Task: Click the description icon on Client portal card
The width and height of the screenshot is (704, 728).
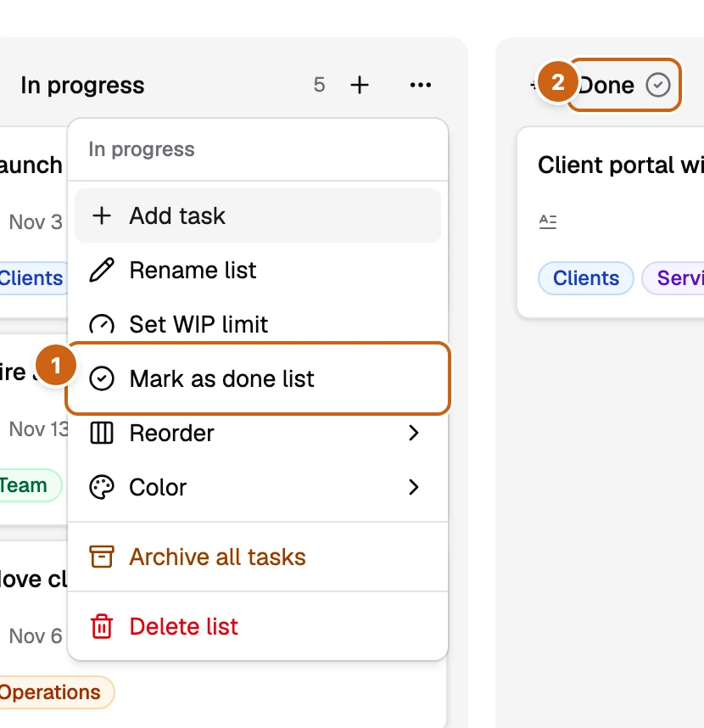Action: [x=548, y=221]
